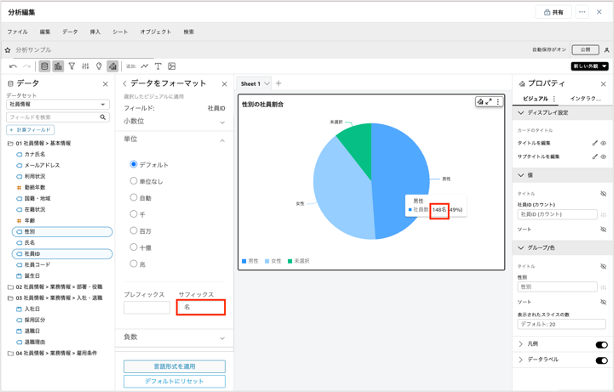This screenshot has height=392, width=614.
Task: Expand the 凡例 section chevron
Action: point(520,344)
